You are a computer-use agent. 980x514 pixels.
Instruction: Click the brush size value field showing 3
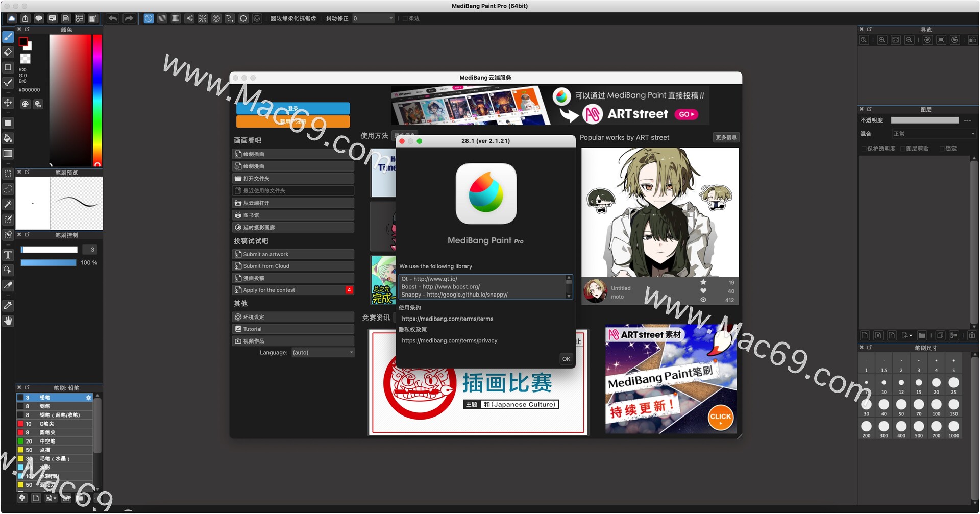pyautogui.click(x=89, y=250)
